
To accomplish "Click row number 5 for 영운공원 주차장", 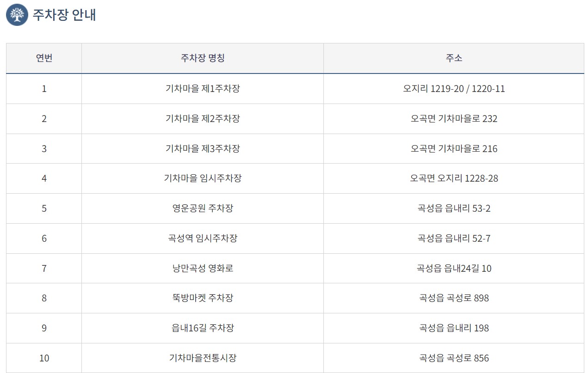I will (x=44, y=208).
